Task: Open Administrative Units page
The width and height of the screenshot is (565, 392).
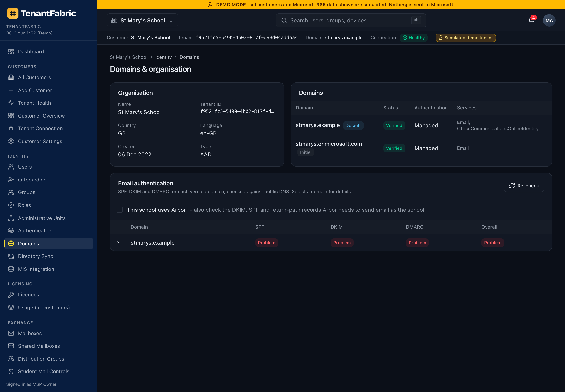Action: click(49, 218)
